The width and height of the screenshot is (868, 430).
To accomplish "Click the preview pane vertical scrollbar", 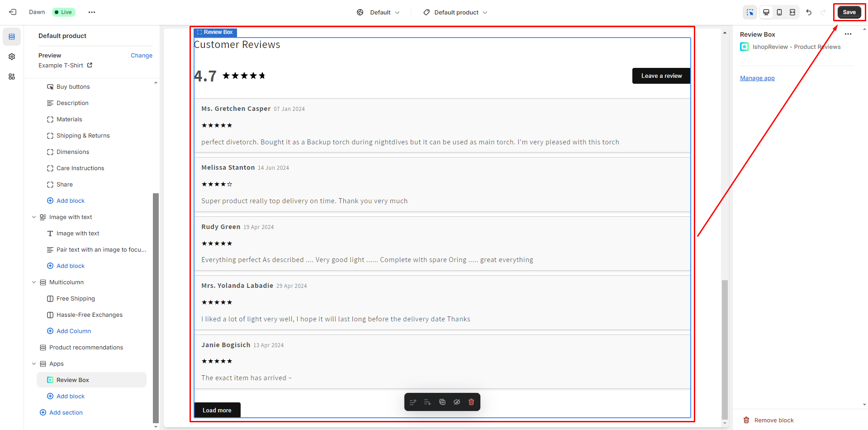I will click(725, 349).
